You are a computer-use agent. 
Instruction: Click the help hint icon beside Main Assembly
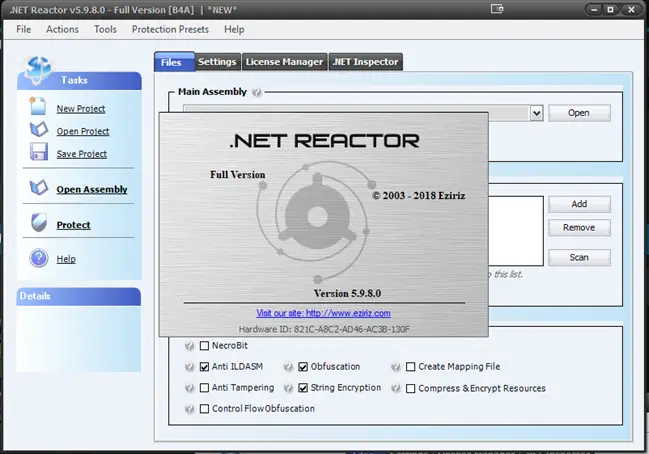[257, 92]
